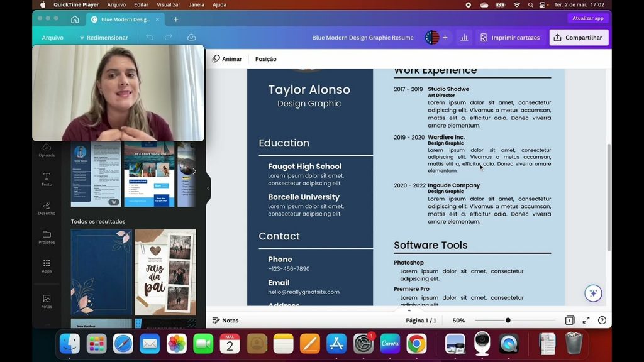Open Control Center in menu bar
This screenshot has height=362, width=644.
tap(543, 5)
